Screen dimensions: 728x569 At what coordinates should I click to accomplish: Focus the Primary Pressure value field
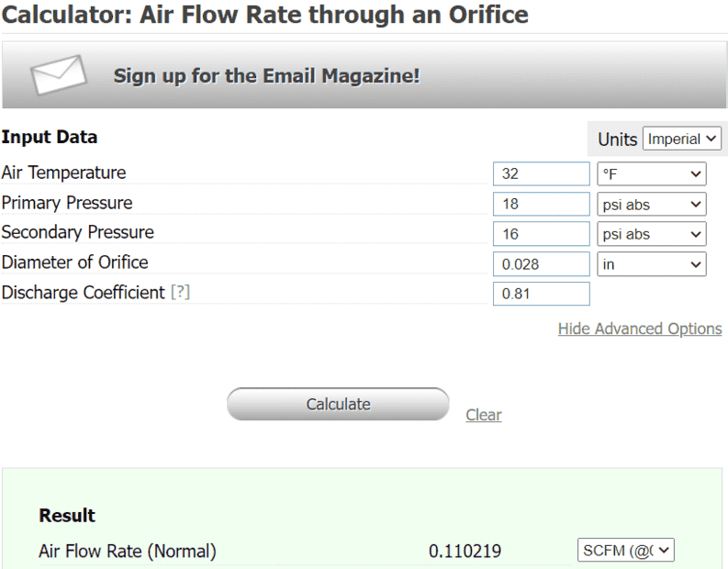pyautogui.click(x=541, y=204)
